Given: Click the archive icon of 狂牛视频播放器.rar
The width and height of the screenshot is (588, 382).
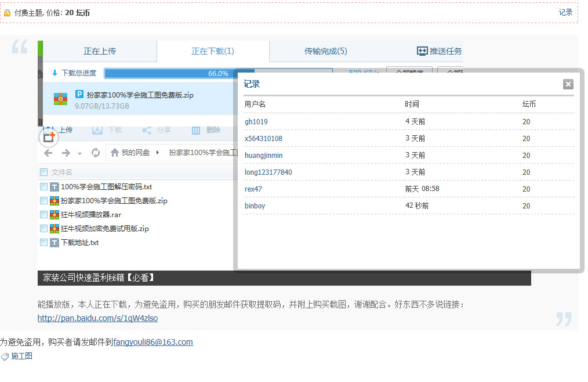Looking at the screenshot, I should [55, 214].
